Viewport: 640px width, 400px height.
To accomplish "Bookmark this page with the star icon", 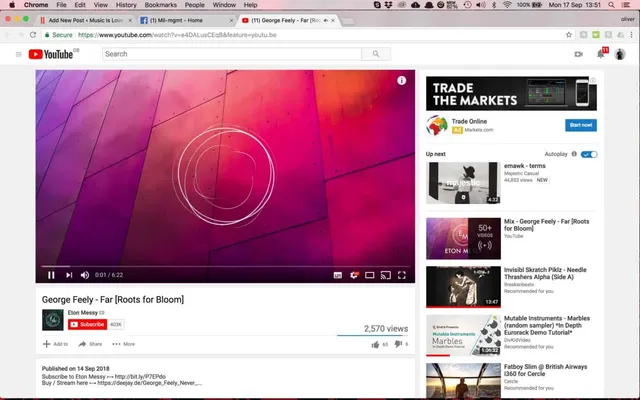I will (569, 35).
